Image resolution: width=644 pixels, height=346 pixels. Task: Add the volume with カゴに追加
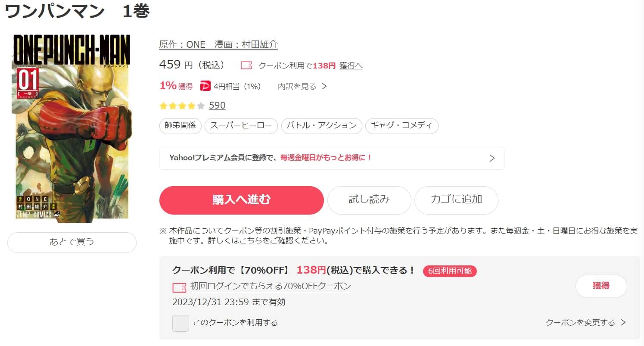point(456,200)
